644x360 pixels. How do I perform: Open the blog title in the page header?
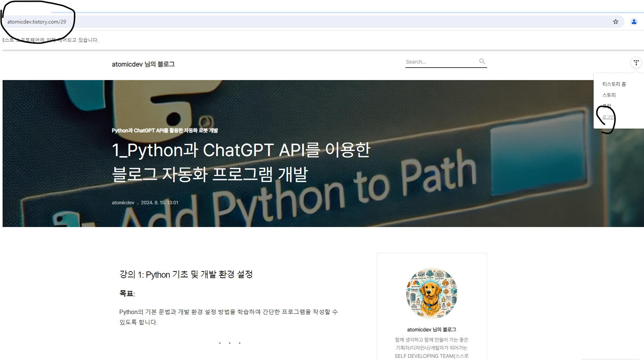click(x=143, y=64)
